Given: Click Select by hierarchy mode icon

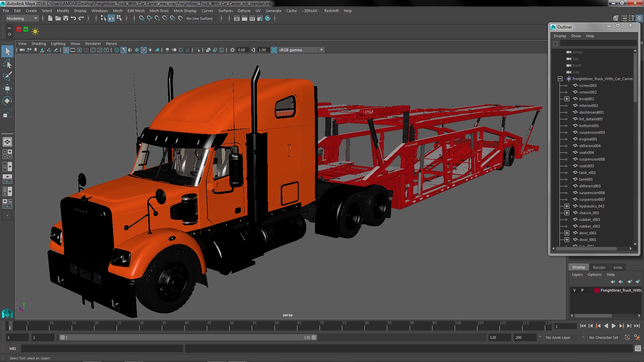Looking at the screenshot, I should 103,18.
